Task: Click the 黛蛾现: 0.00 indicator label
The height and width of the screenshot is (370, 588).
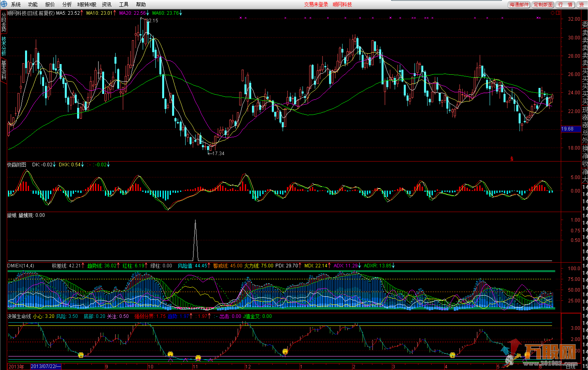Action: tap(32, 215)
